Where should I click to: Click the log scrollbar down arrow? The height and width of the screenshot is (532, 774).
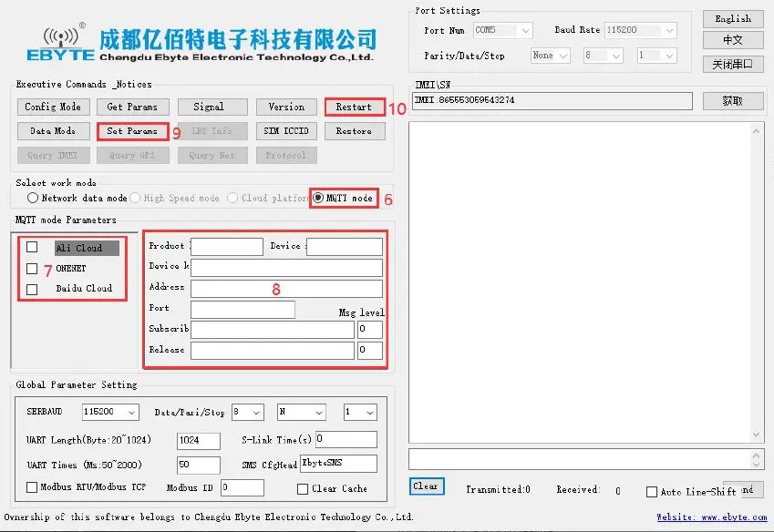tap(757, 435)
